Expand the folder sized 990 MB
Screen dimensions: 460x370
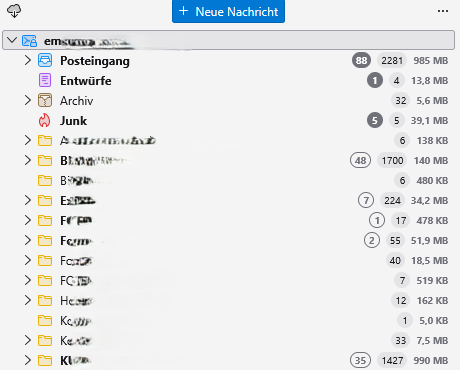tap(28, 360)
